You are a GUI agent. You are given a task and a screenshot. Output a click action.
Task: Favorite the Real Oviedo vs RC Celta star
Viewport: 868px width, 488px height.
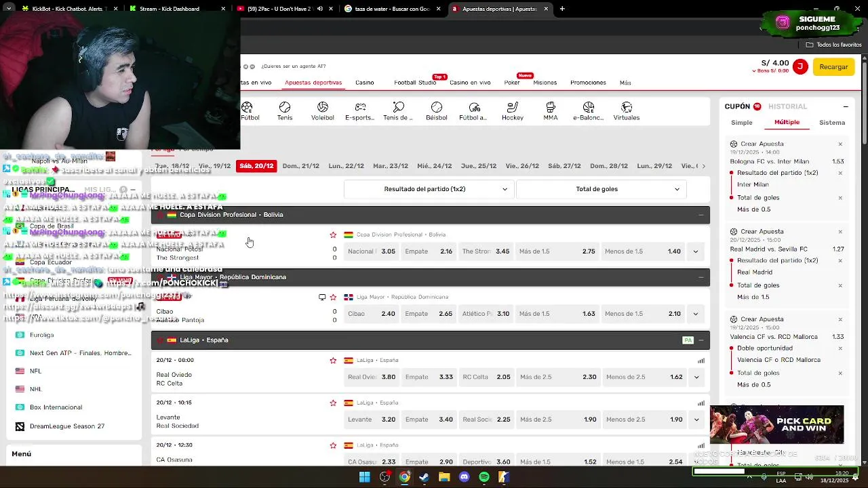[333, 361]
